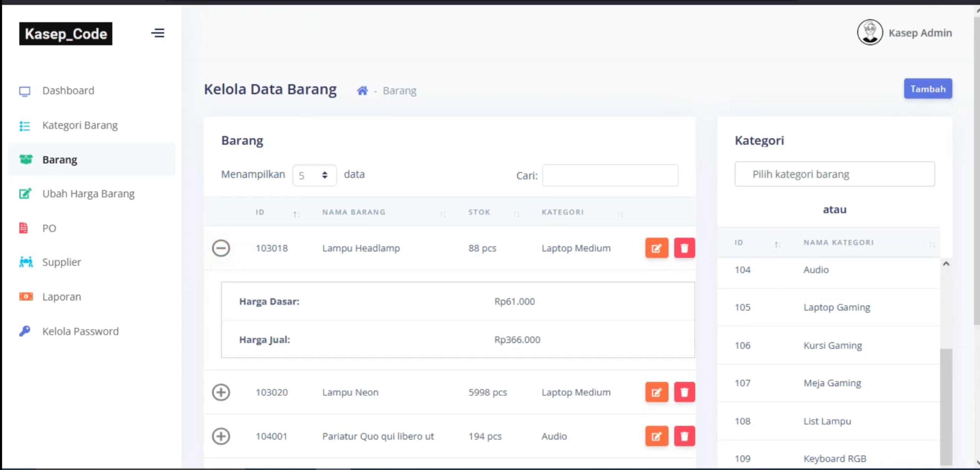Image resolution: width=980 pixels, height=470 pixels.
Task: Click the Kategori list scroll-up arrow
Action: coord(946,263)
